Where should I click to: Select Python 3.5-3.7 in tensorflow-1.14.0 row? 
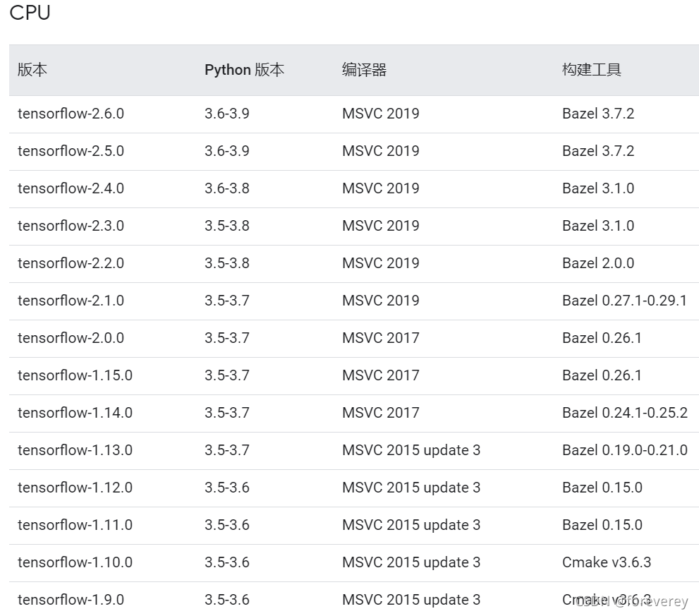[x=227, y=413]
